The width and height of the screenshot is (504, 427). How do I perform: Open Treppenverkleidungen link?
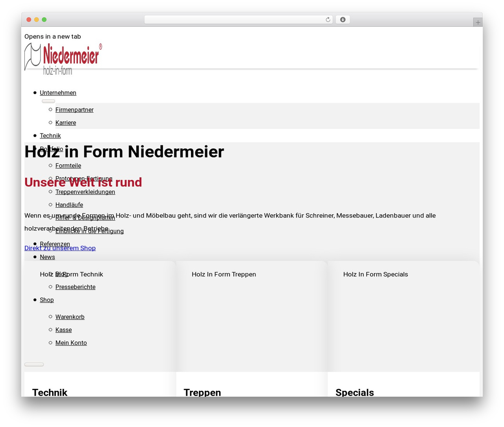pos(85,192)
